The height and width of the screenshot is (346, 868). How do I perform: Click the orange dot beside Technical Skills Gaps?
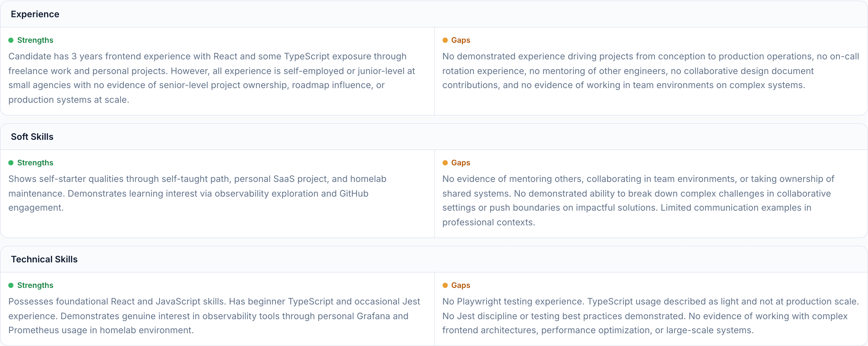tap(445, 285)
